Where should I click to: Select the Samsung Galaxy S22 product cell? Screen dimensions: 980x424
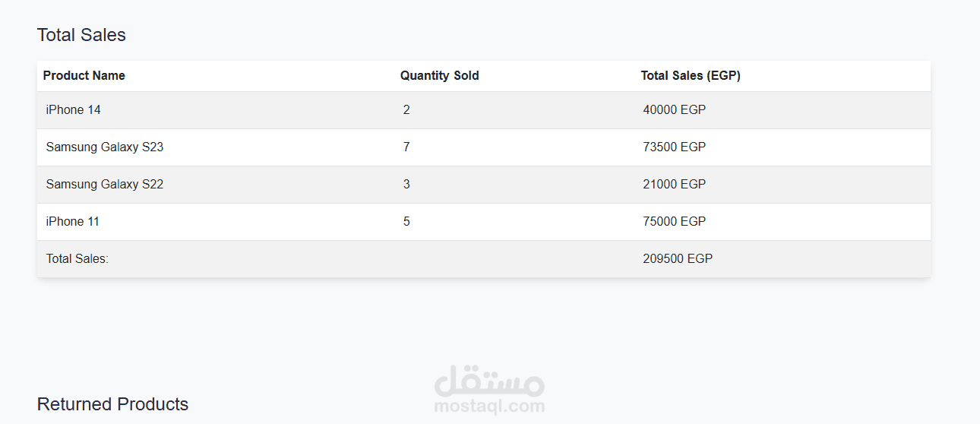105,185
